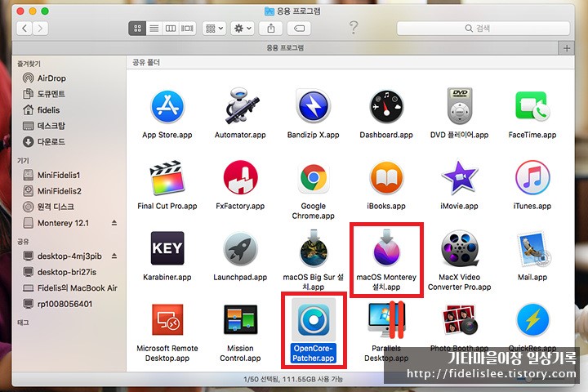Select the Karabiner.app KEY icon

coord(167,248)
